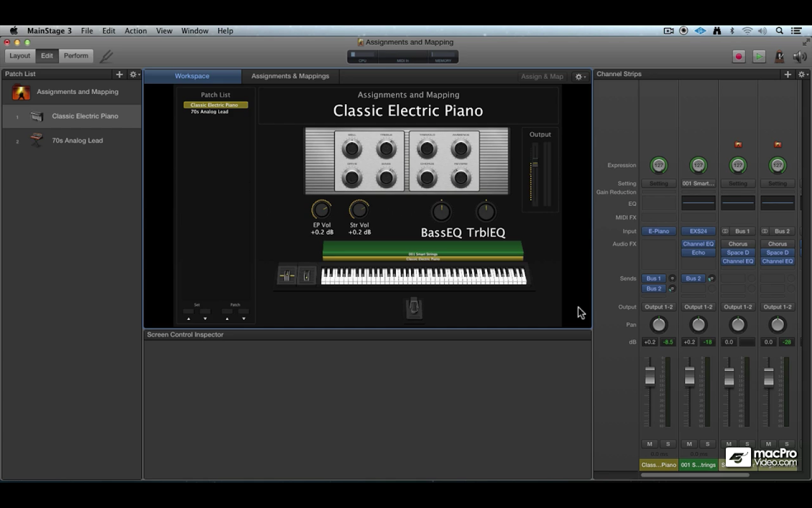Open the Action menu in menu bar
This screenshot has width=812, height=508.
coord(135,30)
